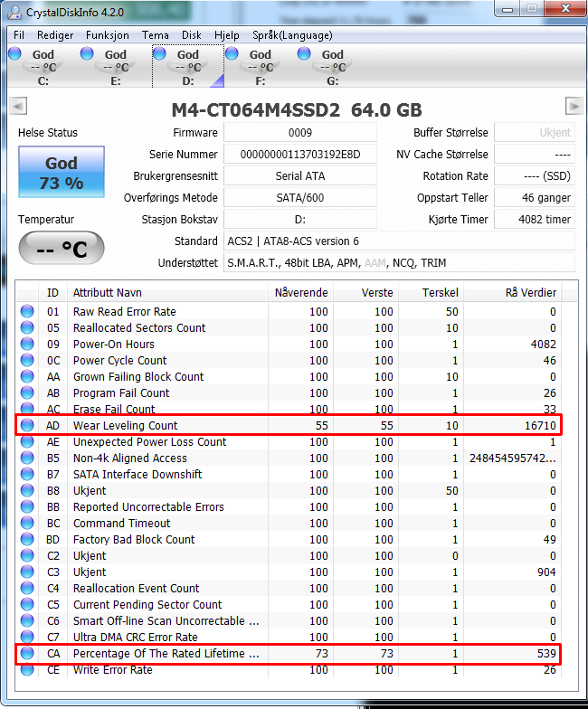The image size is (588, 709).
Task: Click the Nåverende column header
Action: pyautogui.click(x=300, y=293)
